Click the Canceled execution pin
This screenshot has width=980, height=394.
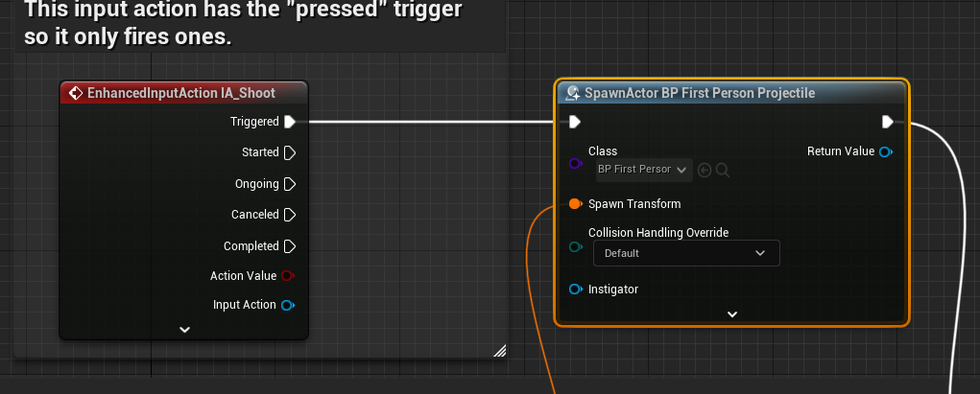click(290, 215)
